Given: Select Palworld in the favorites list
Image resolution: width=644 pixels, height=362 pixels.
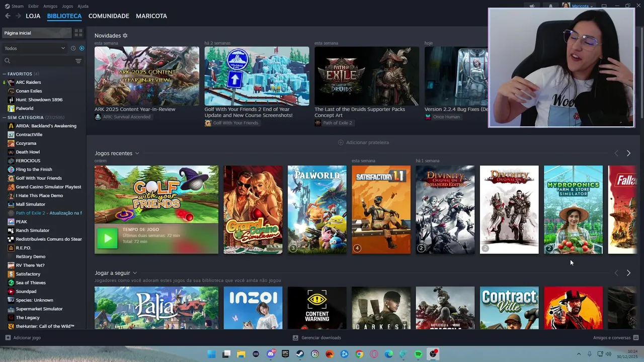Looking at the screenshot, I should tap(24, 109).
